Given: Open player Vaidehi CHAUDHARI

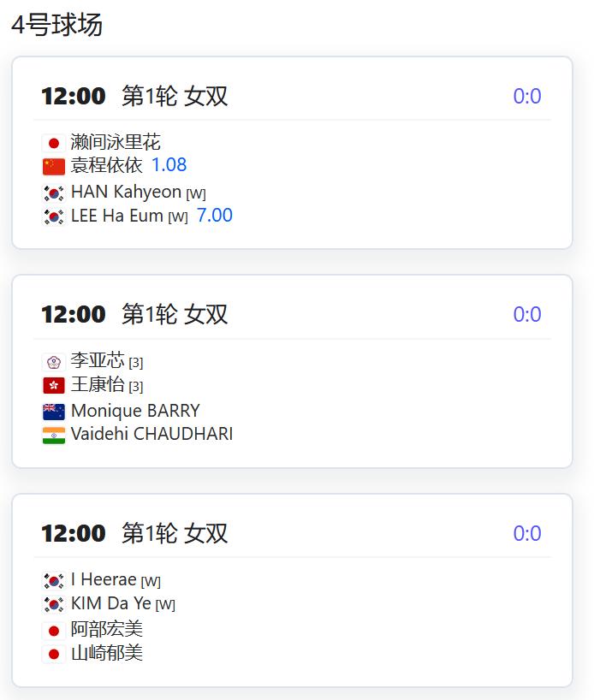Looking at the screenshot, I should 151,434.
